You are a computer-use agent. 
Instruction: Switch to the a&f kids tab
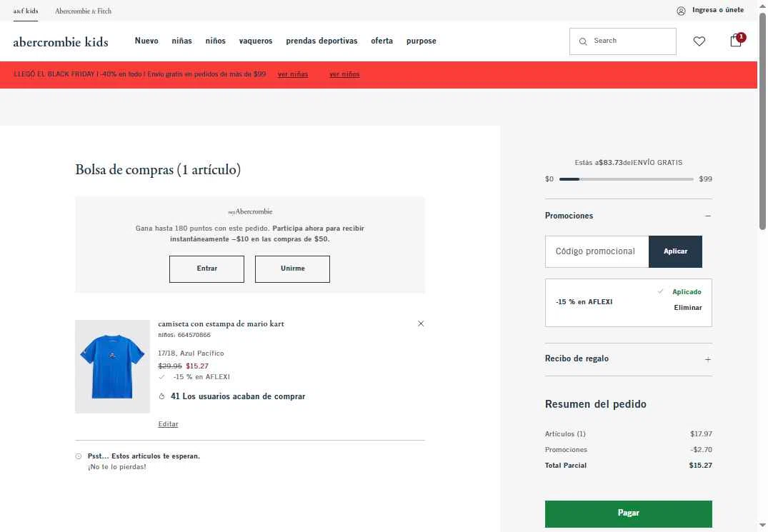26,11
